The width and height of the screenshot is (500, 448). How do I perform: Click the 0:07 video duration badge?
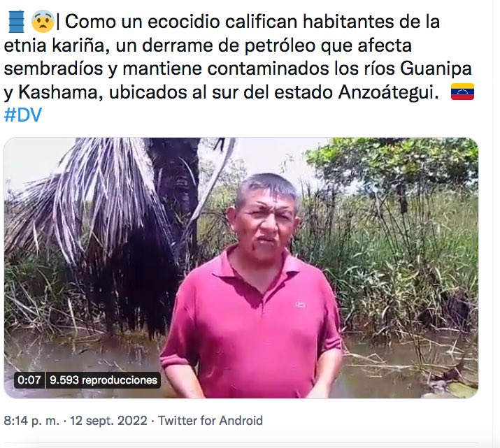[x=29, y=380]
